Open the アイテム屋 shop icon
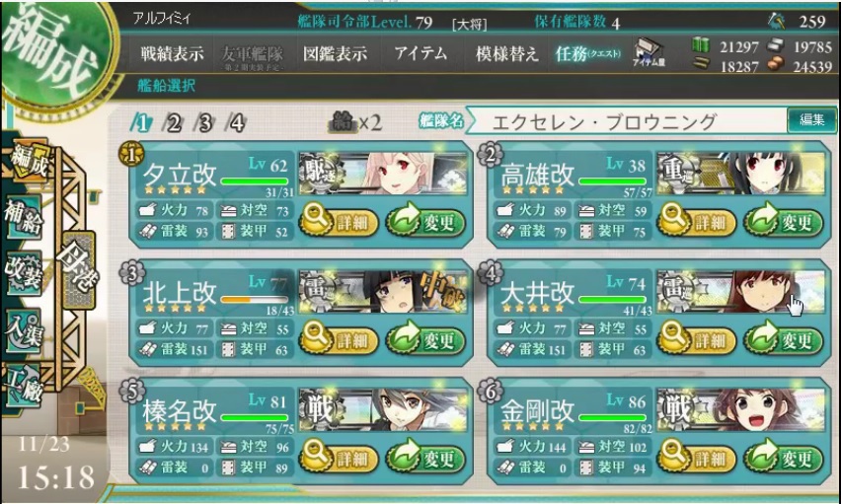Screen dimensions: 841x504 [649, 52]
